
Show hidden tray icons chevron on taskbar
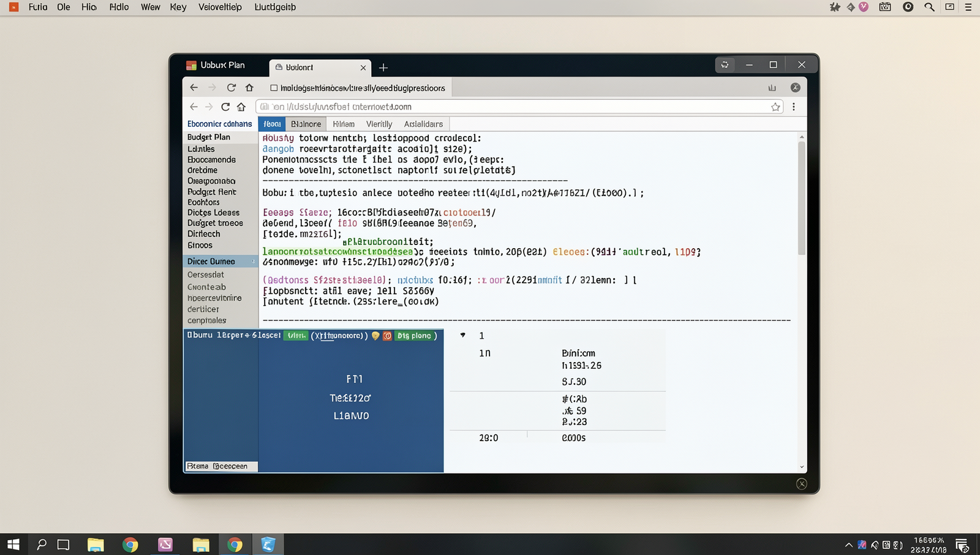coord(848,545)
